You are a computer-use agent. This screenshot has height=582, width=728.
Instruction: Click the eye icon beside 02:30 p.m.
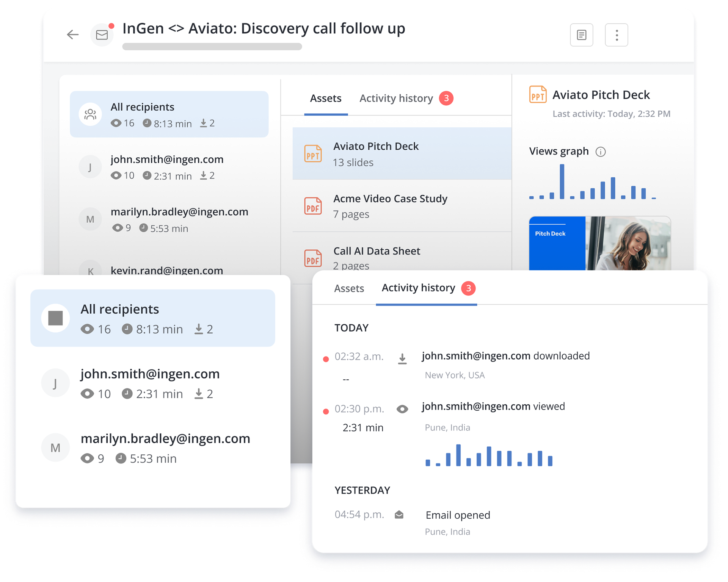(402, 409)
